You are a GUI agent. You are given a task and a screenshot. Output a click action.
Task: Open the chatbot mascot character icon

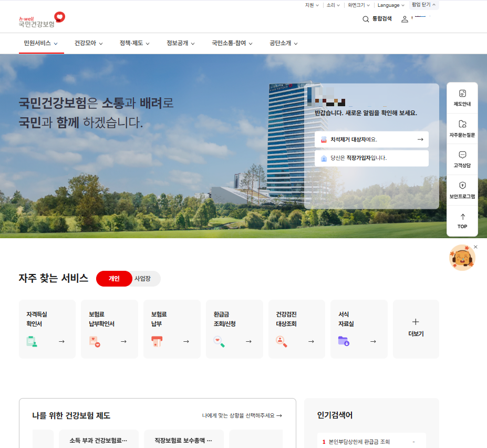pos(462,257)
